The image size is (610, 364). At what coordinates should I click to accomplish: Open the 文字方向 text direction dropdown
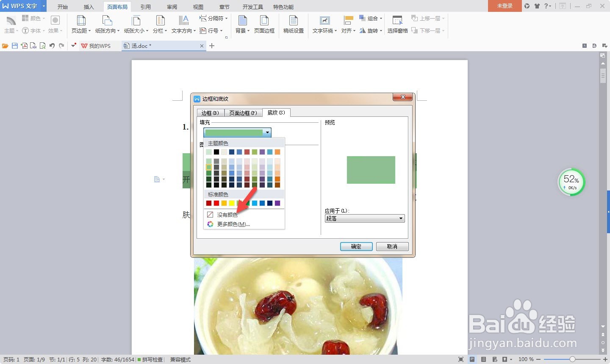point(183,24)
